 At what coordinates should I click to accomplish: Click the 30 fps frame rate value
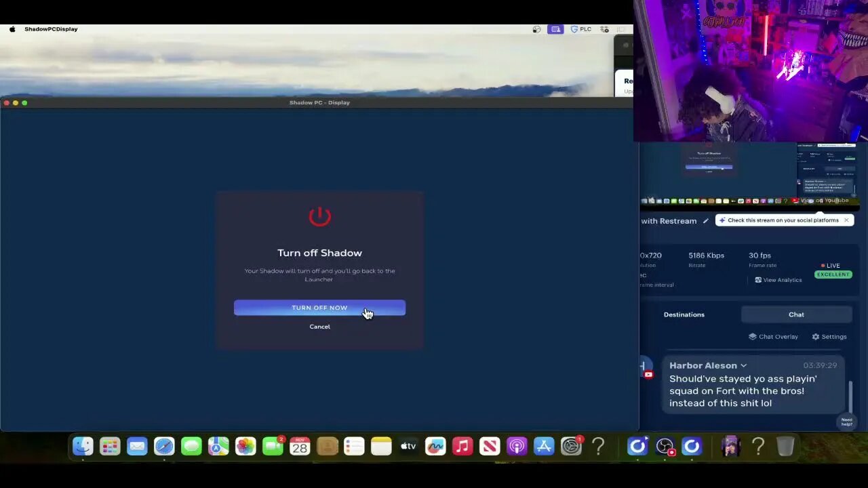tap(759, 256)
